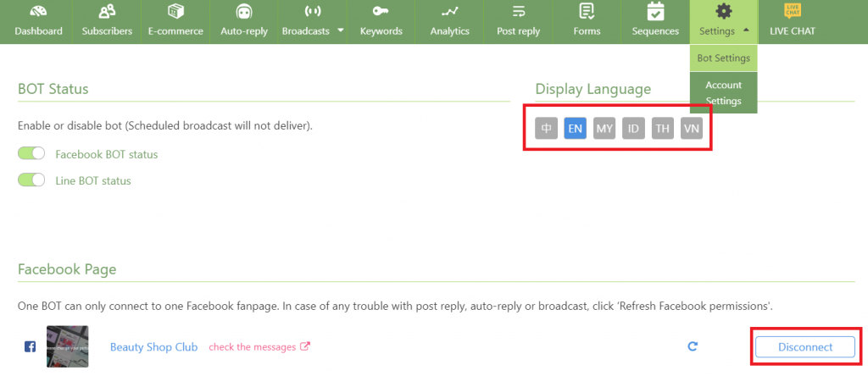Click the Line BOT status label
This screenshot has height=376, width=868.
[93, 181]
